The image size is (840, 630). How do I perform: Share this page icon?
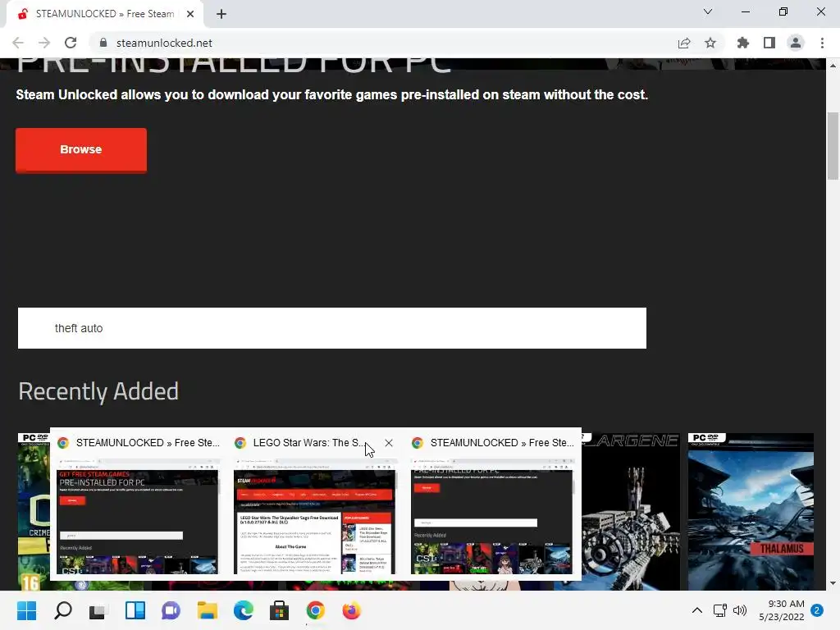click(x=684, y=43)
